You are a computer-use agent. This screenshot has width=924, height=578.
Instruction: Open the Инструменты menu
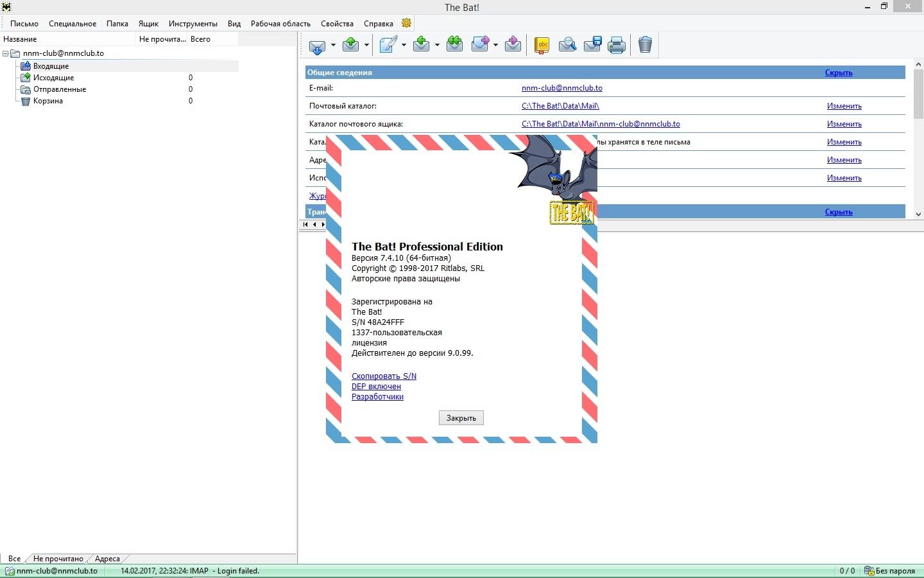tap(193, 24)
